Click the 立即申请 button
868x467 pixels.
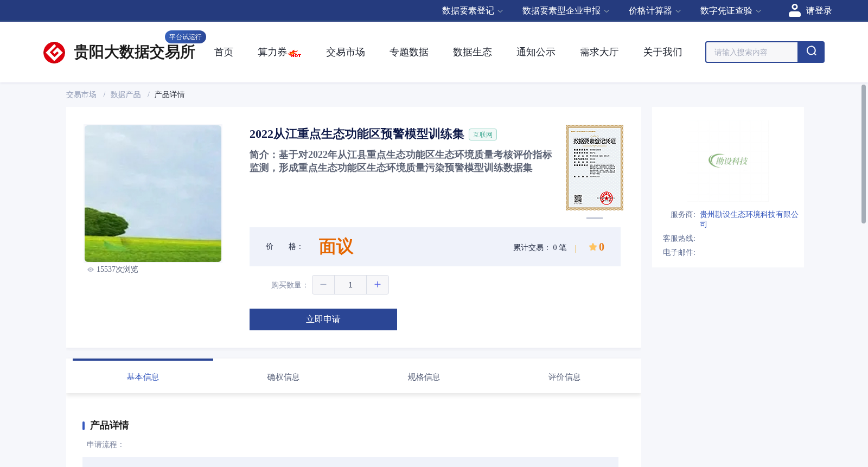[x=323, y=319]
